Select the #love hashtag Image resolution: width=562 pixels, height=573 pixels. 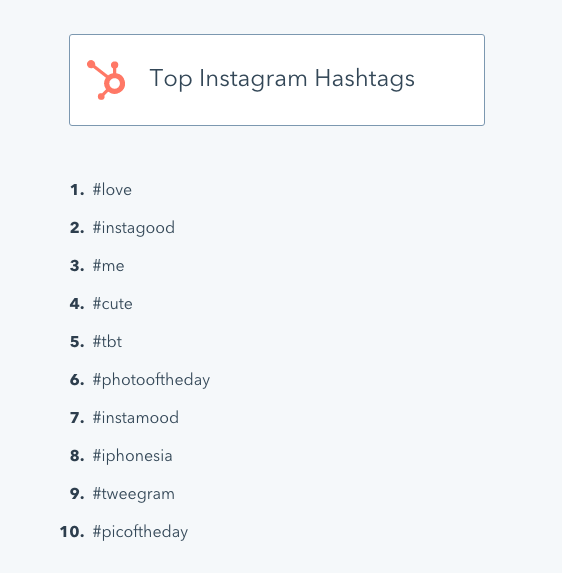pyautogui.click(x=112, y=190)
